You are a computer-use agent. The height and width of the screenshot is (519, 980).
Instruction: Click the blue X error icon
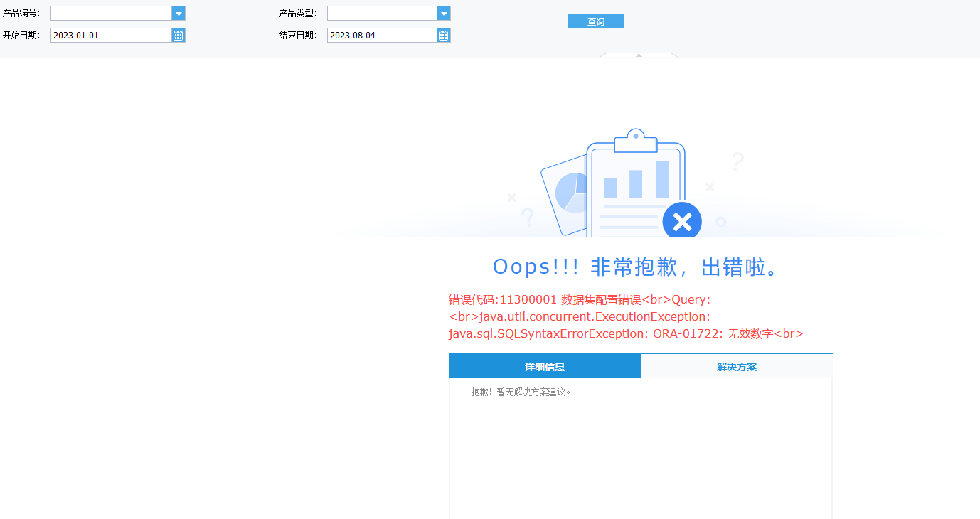click(682, 222)
